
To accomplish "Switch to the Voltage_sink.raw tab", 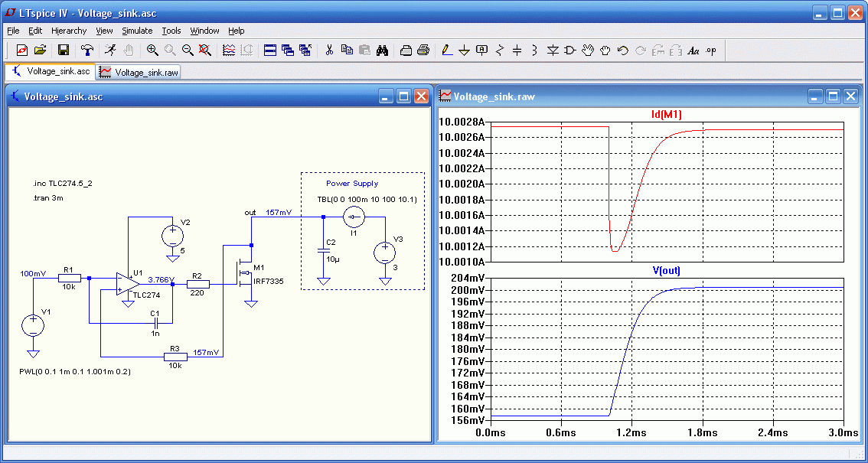I will [x=139, y=72].
